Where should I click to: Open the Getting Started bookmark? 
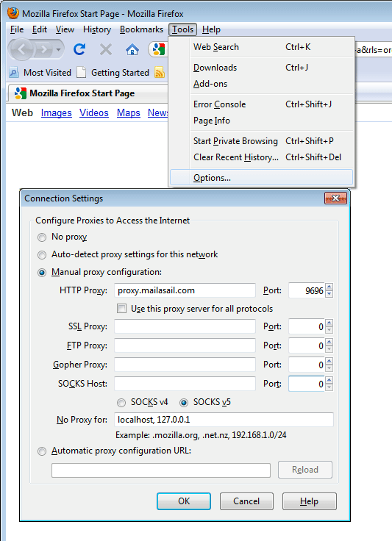pos(113,73)
